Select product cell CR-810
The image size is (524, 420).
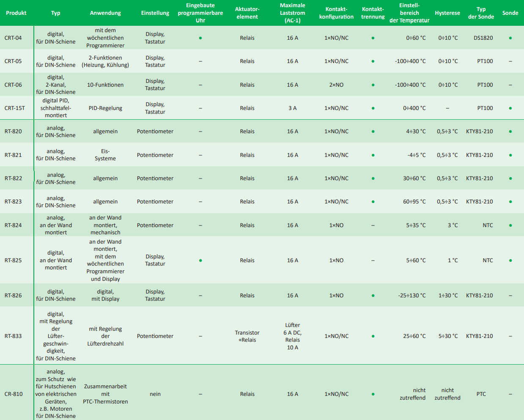[x=14, y=394]
